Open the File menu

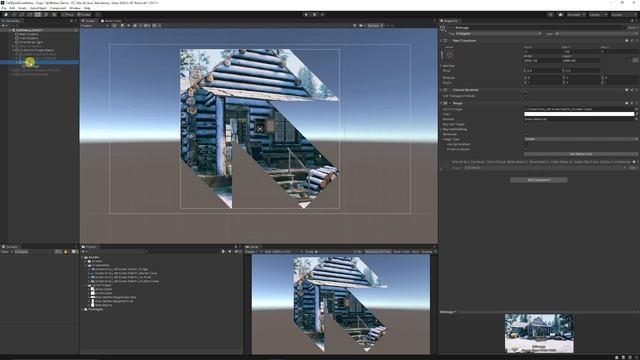click(4, 8)
